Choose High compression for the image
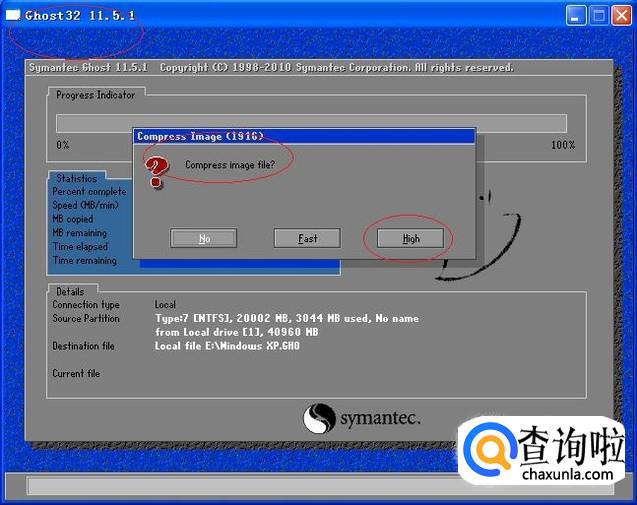 (x=410, y=238)
